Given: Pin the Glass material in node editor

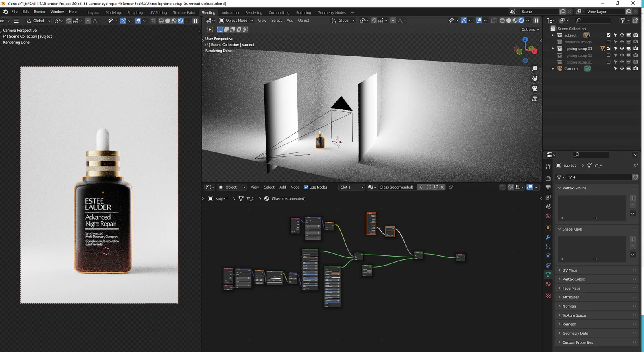Looking at the screenshot, I should click(450, 187).
